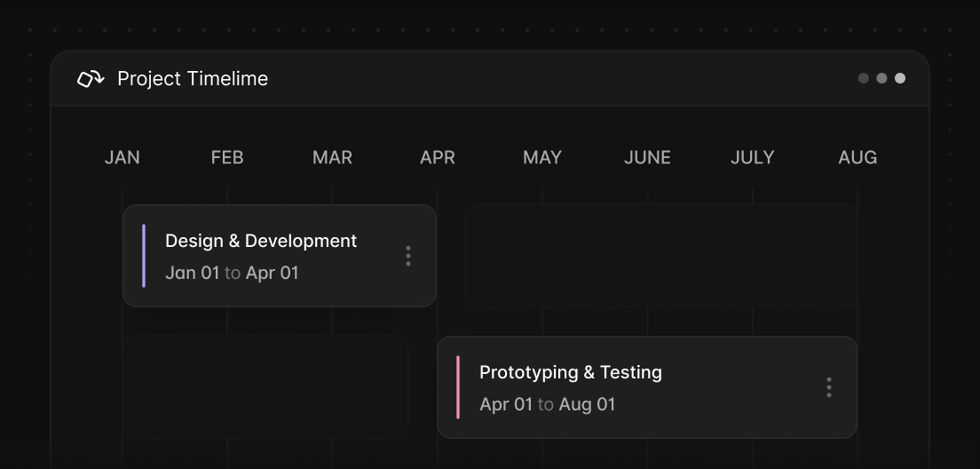Select the APR month header
The image size is (980, 469).
click(x=438, y=157)
